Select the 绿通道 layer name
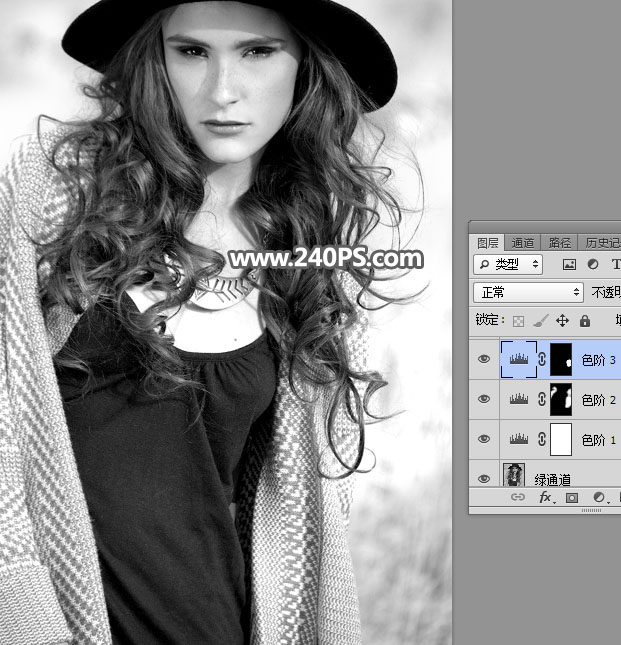Viewport: 621px width, 645px height. pos(552,480)
